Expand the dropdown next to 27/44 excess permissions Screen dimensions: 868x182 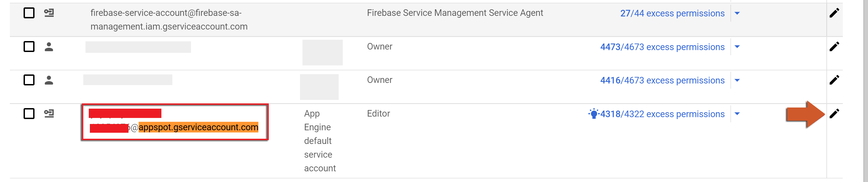point(737,13)
